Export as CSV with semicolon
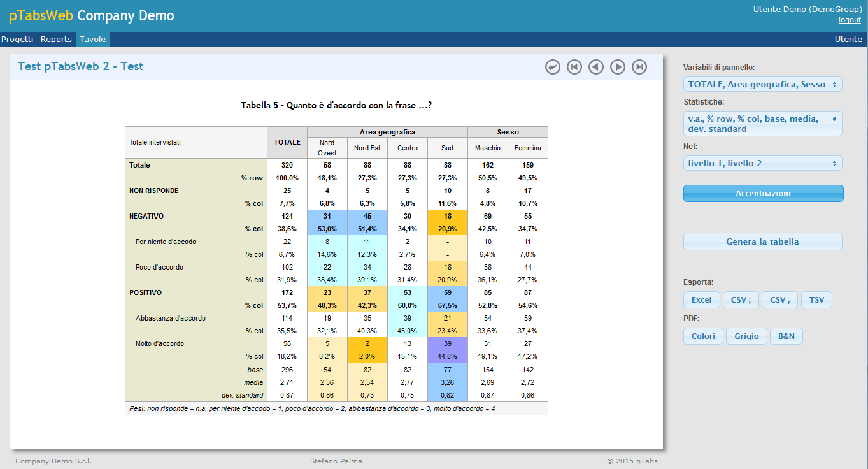Screen dimensions: 868x469 point(741,300)
